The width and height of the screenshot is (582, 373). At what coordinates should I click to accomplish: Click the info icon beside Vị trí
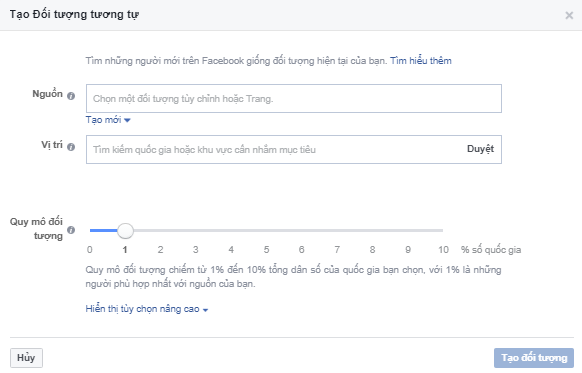71,147
